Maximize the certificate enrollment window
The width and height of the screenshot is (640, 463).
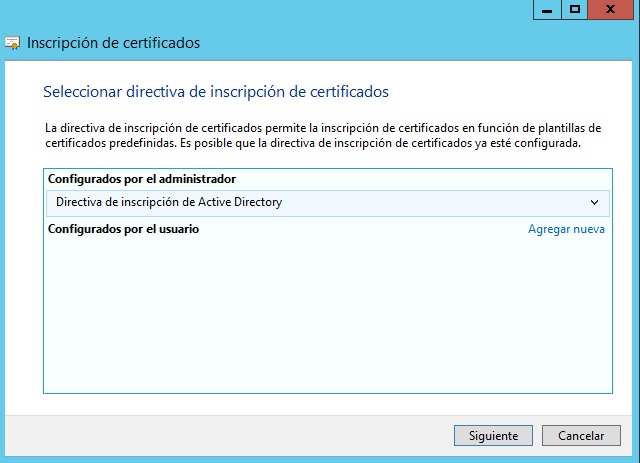(575, 9)
